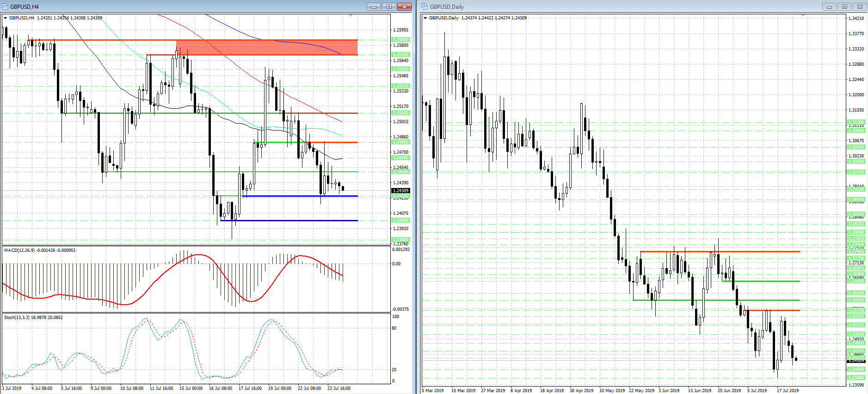Screen dimensions: 868x394
Task: Minimize the GBPUSD,H4 chart window
Action: click(x=374, y=6)
